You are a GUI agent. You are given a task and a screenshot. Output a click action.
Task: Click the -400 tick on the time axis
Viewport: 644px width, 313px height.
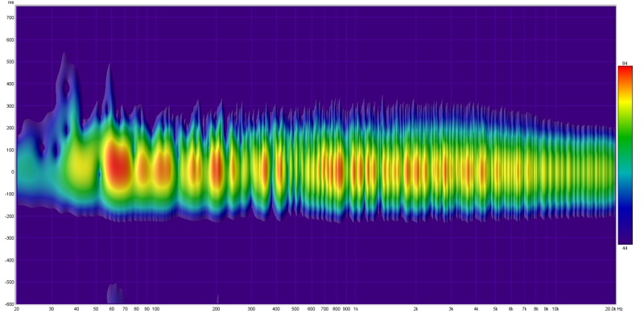click(x=9, y=261)
